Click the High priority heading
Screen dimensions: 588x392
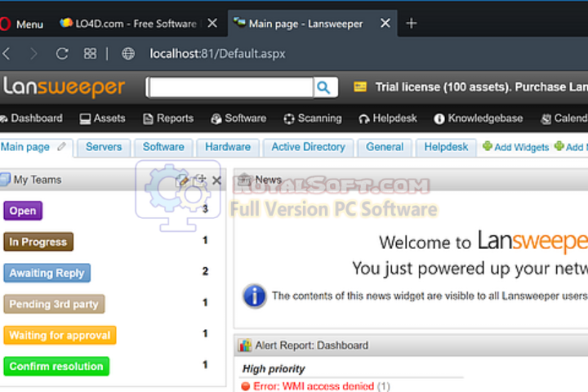pyautogui.click(x=274, y=369)
